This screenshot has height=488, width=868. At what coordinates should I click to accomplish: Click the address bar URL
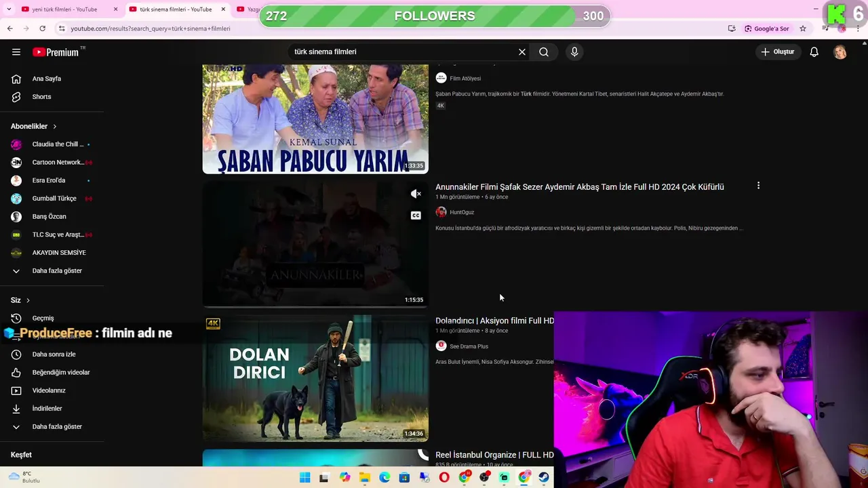click(x=151, y=28)
